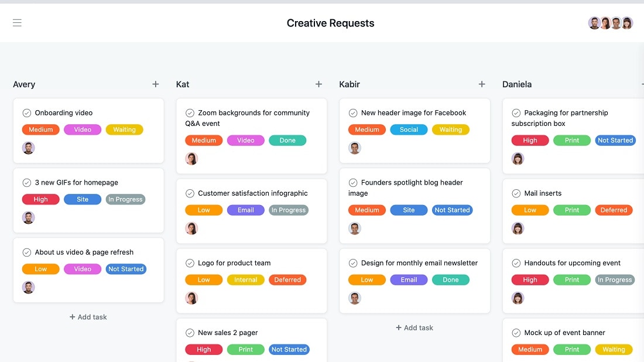Open the last teammate avatar in the header
Screen dimensions: 644x362
pyautogui.click(x=627, y=23)
